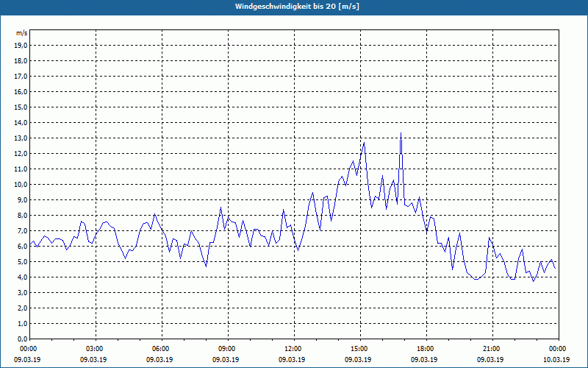This screenshot has width=588, height=368.
Task: Select the 3,0 y-axis label
Action: click(22, 293)
